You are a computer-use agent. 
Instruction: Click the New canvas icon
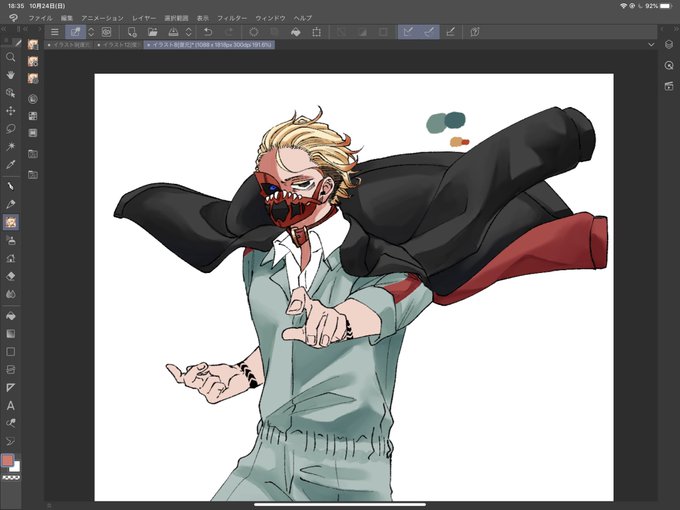click(x=132, y=32)
